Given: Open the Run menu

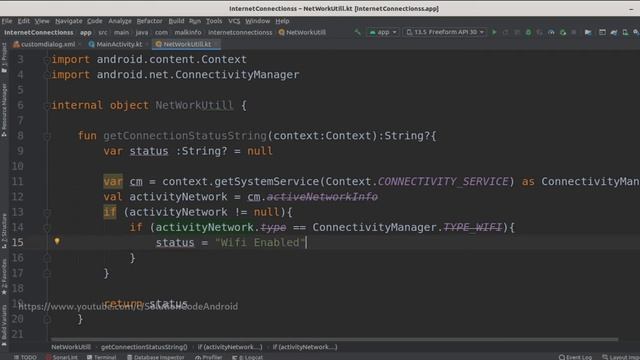Looking at the screenshot, I should [195, 21].
